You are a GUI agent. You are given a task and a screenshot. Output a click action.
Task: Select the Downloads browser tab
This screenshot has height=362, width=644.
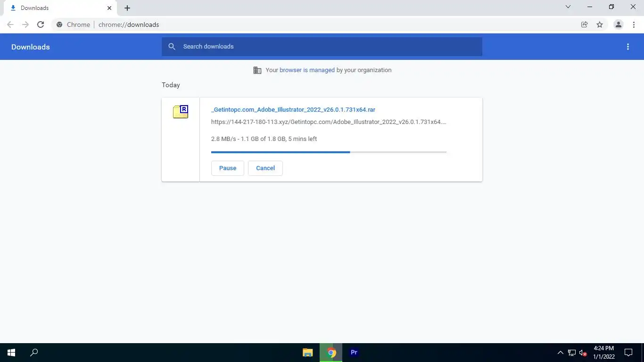point(59,8)
